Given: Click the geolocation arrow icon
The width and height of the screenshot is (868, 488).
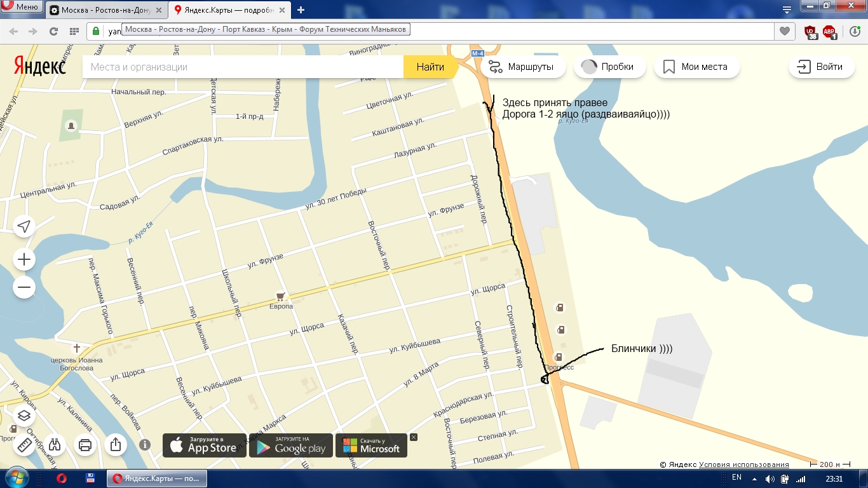Looking at the screenshot, I should tap(24, 226).
